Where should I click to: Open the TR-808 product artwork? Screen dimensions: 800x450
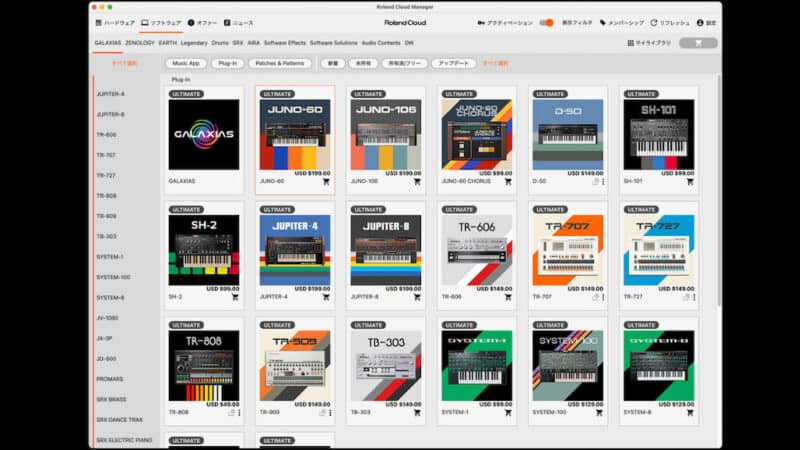tap(204, 365)
